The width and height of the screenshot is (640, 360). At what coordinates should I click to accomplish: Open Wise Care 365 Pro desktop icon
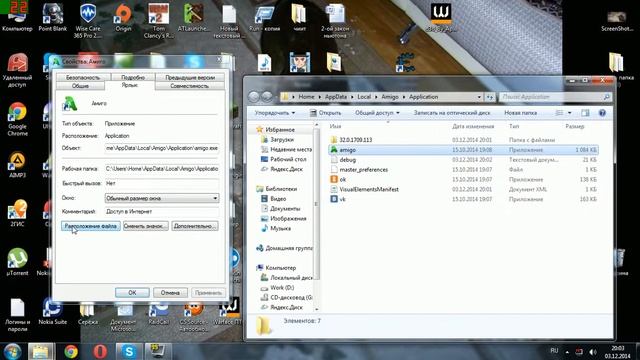pyautogui.click(x=88, y=20)
